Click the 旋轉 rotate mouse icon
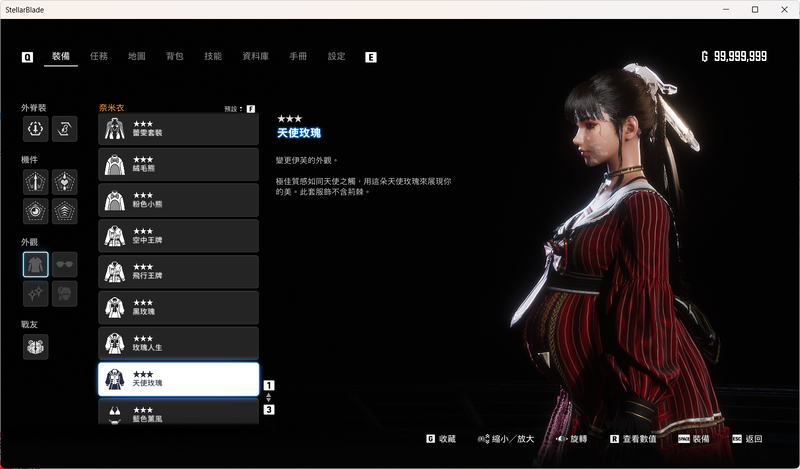The image size is (800, 469). [561, 439]
